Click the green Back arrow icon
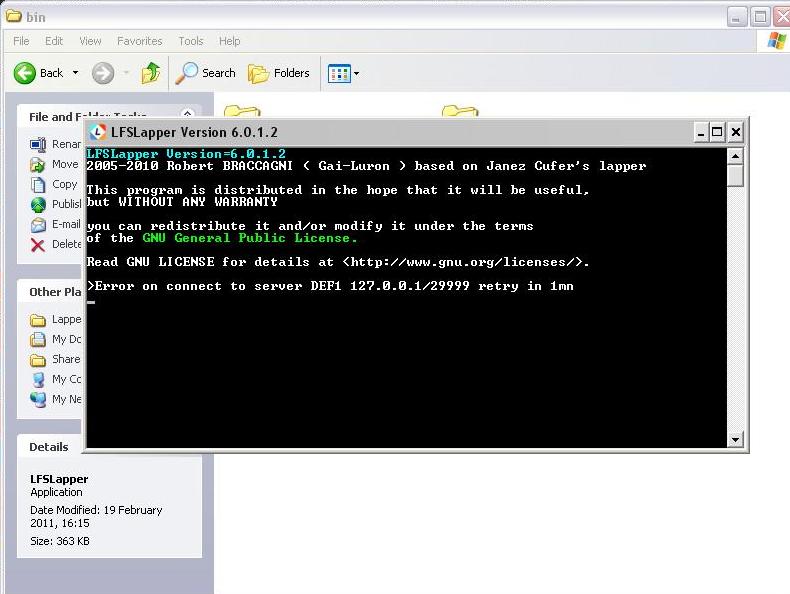This screenshot has width=790, height=594. pyautogui.click(x=24, y=73)
